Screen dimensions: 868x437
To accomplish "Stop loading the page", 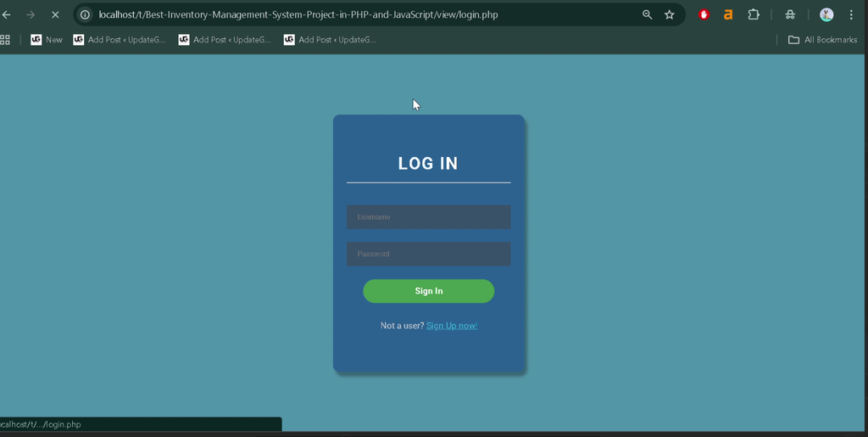I will point(55,15).
